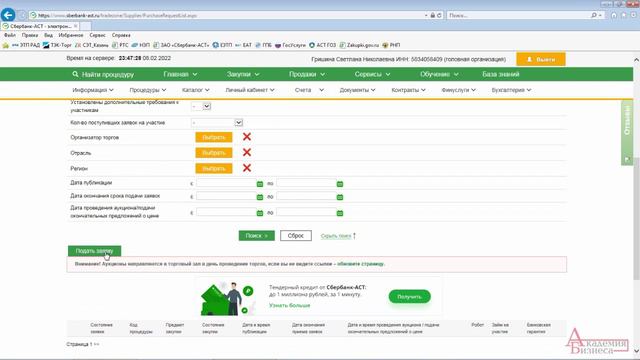Viewport: 640px width, 360px height.
Task: Open the ГПБ bookmark
Action: click(263, 45)
